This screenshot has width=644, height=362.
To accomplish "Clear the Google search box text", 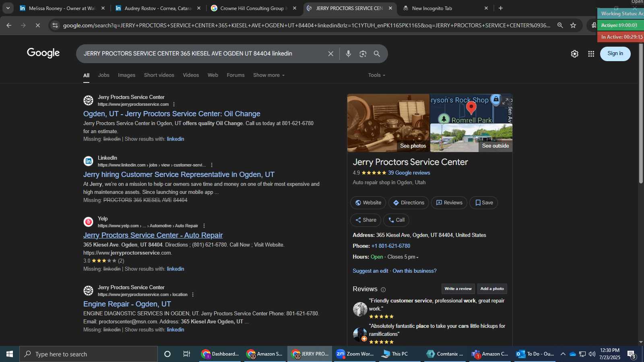I will [x=330, y=53].
